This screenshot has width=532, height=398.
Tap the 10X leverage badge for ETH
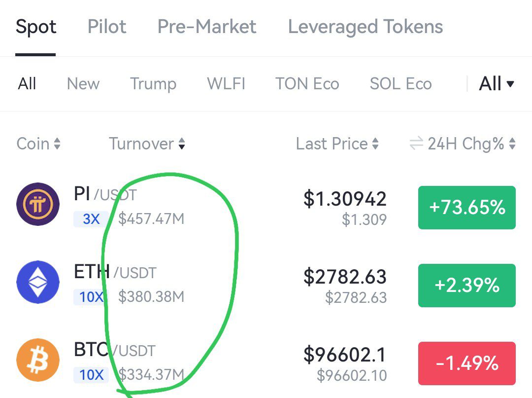91,297
